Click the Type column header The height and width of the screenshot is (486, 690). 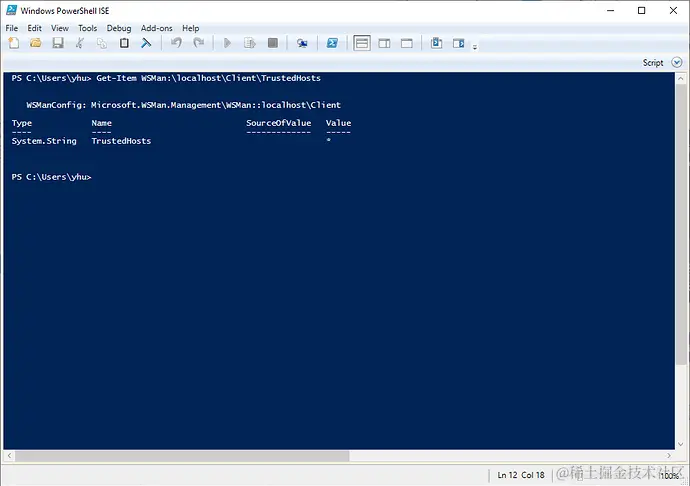coord(22,123)
